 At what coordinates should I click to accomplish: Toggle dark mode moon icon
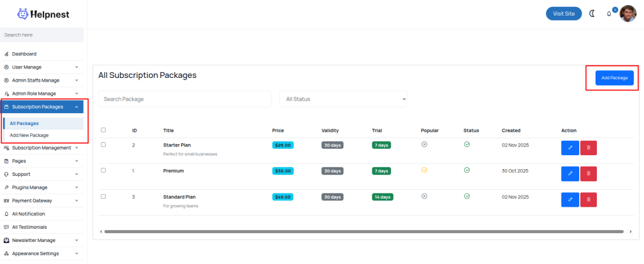[x=592, y=13]
